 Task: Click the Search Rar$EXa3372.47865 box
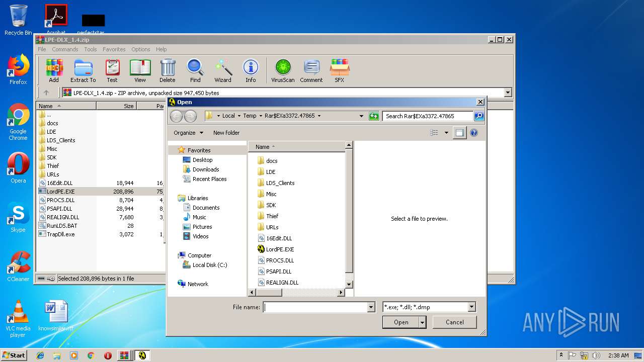point(428,116)
